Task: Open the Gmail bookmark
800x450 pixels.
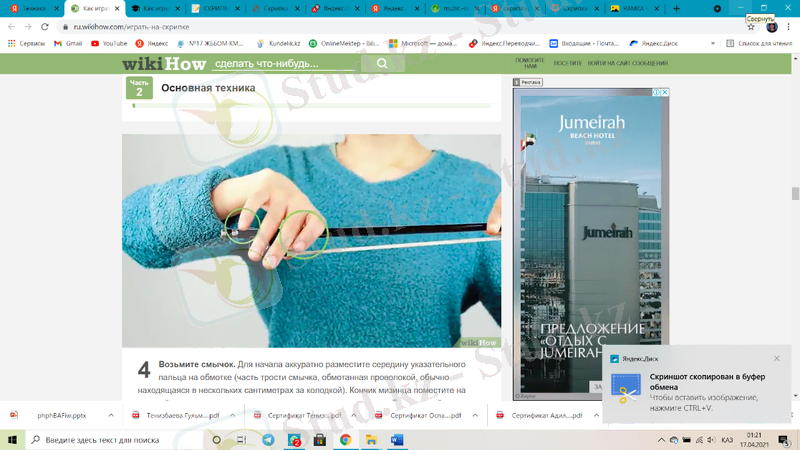Action: click(x=68, y=43)
